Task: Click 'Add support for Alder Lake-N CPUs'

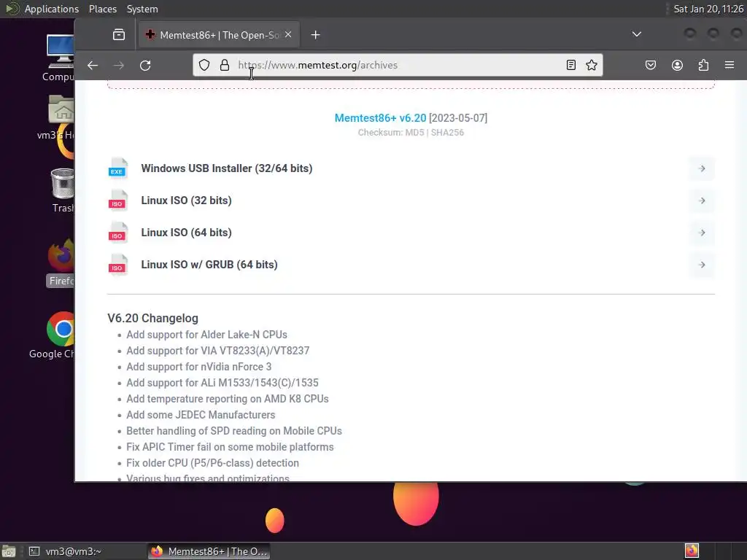Action: (x=206, y=335)
